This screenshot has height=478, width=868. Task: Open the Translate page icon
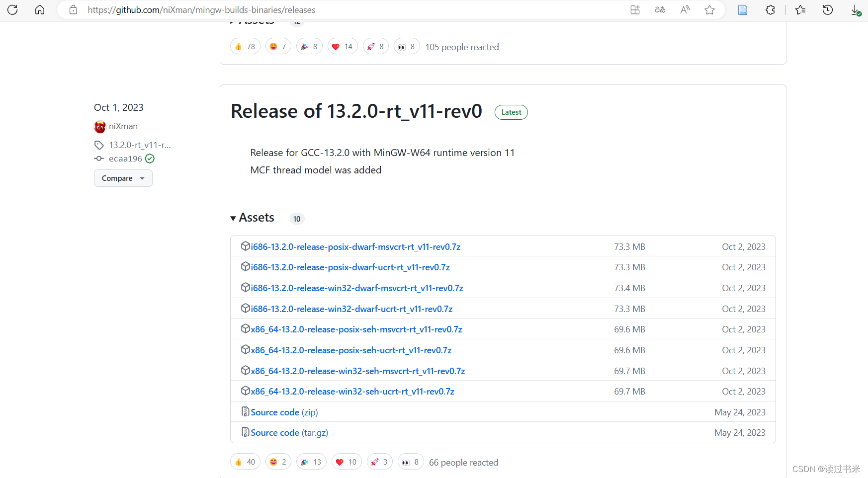(660, 9)
